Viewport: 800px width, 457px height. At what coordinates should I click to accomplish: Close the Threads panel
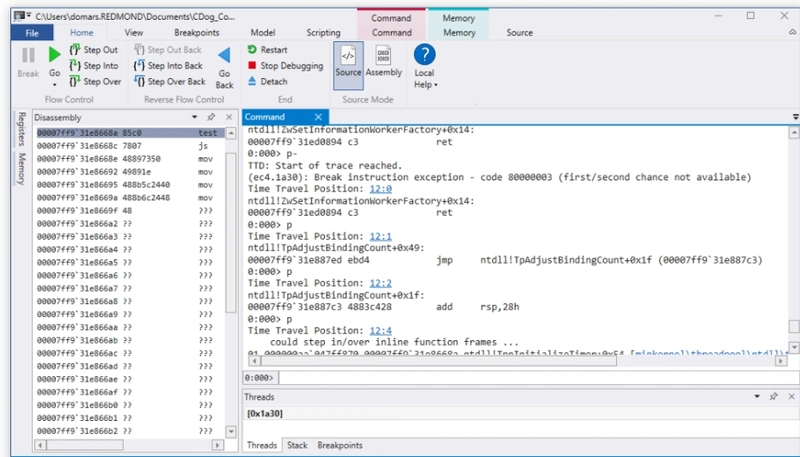(792, 397)
